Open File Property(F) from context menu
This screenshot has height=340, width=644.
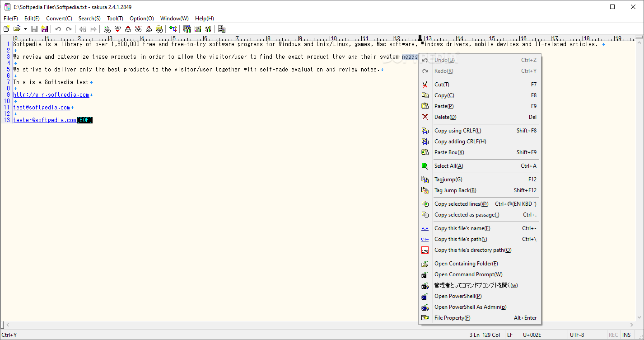(x=480, y=318)
